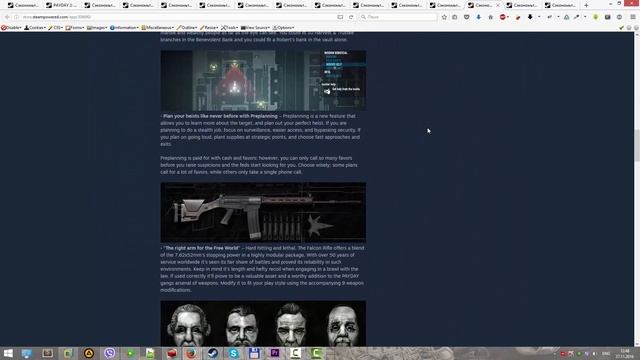Viewport: 640px width, 360px height.
Task: Open the Firefox hamburger menu
Action: pyautogui.click(x=633, y=17)
